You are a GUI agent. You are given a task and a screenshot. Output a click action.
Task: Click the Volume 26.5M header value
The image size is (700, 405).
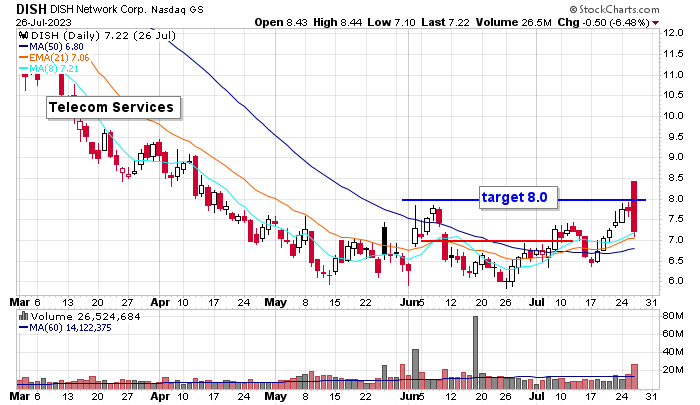pyautogui.click(x=513, y=22)
